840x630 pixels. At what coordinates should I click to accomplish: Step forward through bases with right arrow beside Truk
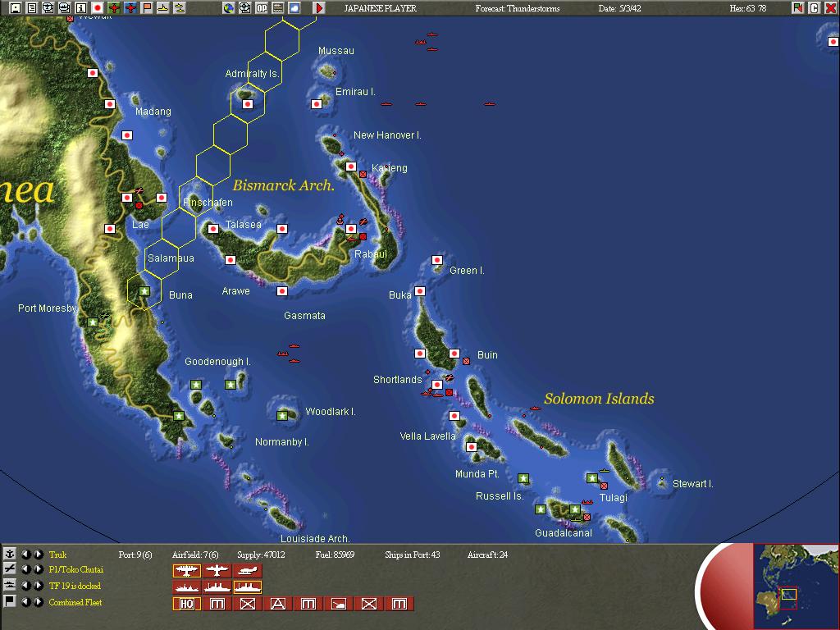point(37,555)
